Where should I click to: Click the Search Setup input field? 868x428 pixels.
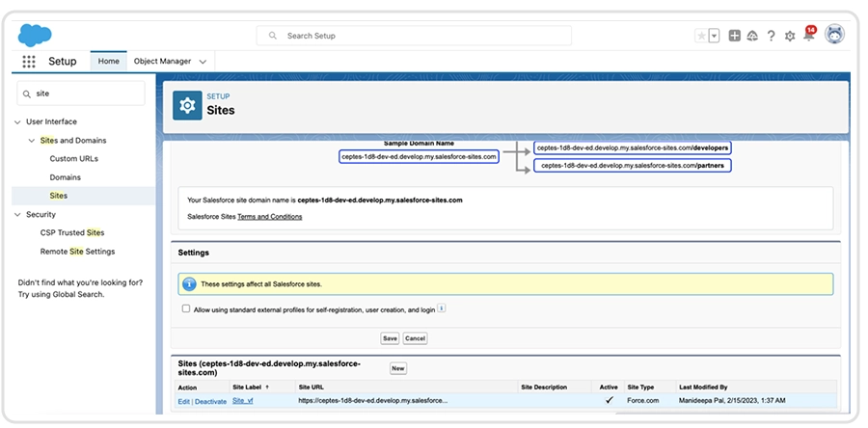(x=415, y=36)
